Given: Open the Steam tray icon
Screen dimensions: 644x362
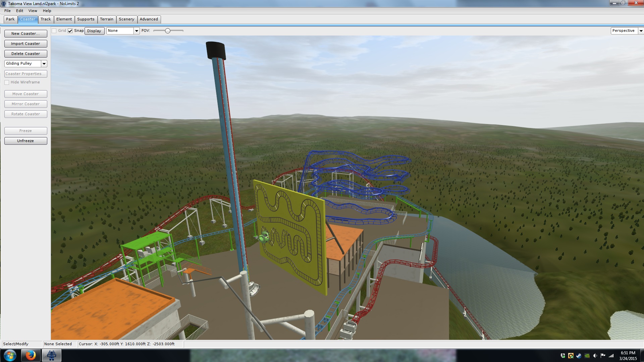Looking at the screenshot, I should 579,356.
